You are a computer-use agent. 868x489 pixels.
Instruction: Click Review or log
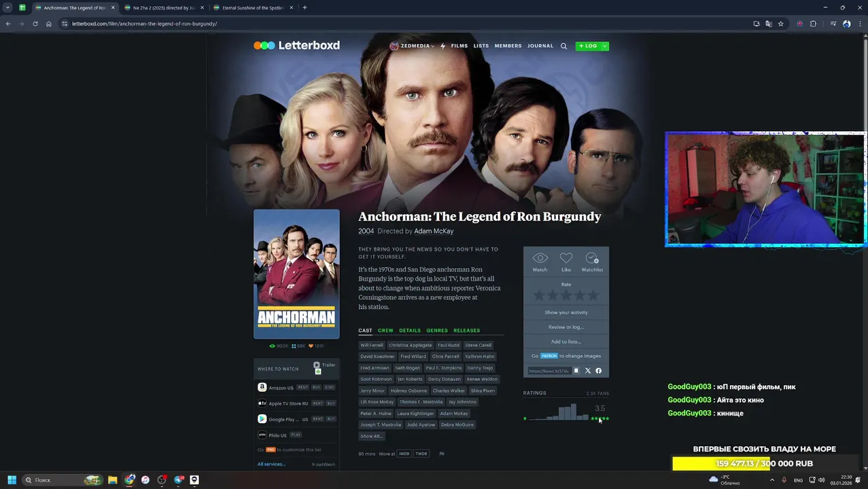pyautogui.click(x=566, y=327)
